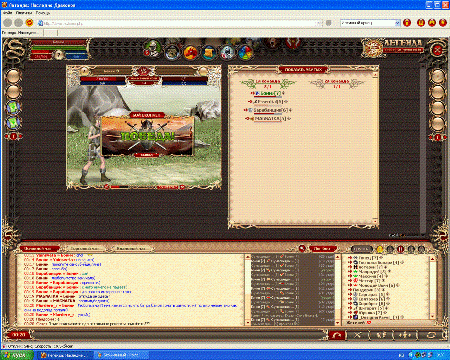Switch to the second chat tab
Viewport: 450px width, 360px height.
pyautogui.click(x=86, y=249)
